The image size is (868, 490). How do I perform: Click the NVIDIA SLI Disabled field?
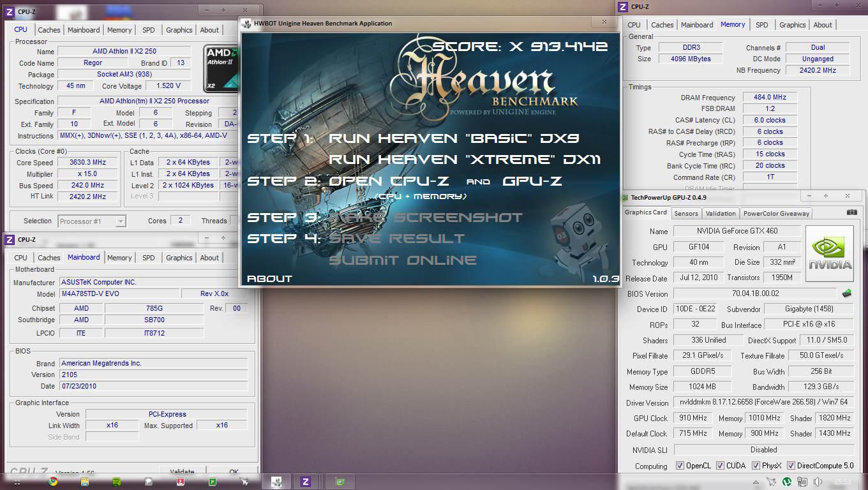click(763, 450)
